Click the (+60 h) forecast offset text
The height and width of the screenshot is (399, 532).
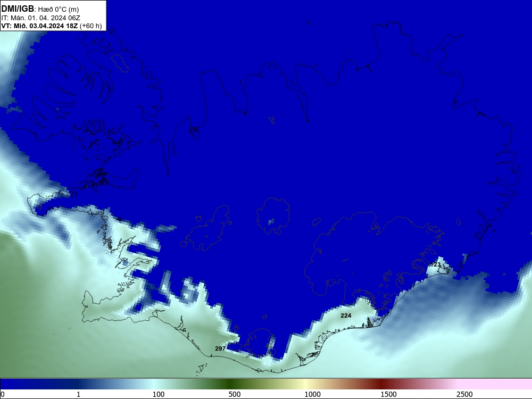[90, 26]
